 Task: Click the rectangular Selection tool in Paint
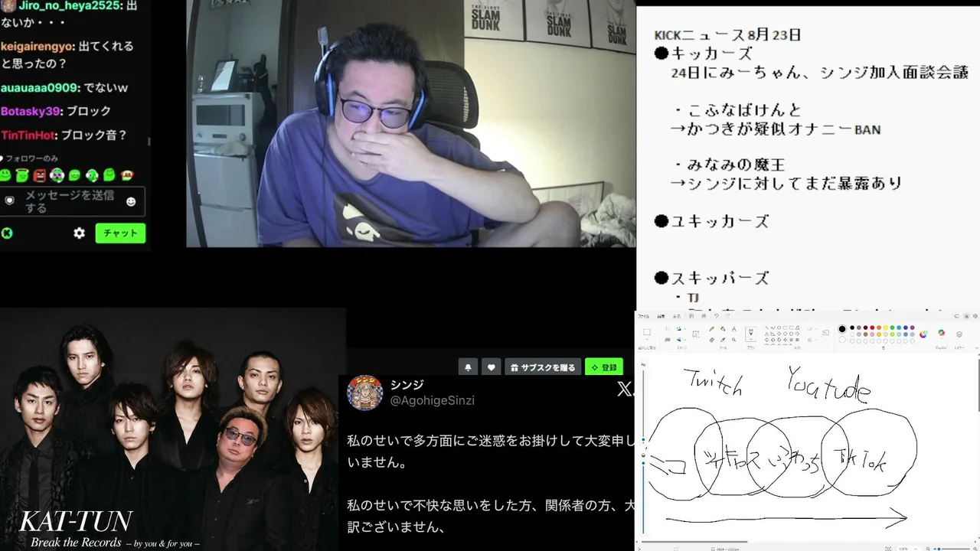tap(647, 333)
